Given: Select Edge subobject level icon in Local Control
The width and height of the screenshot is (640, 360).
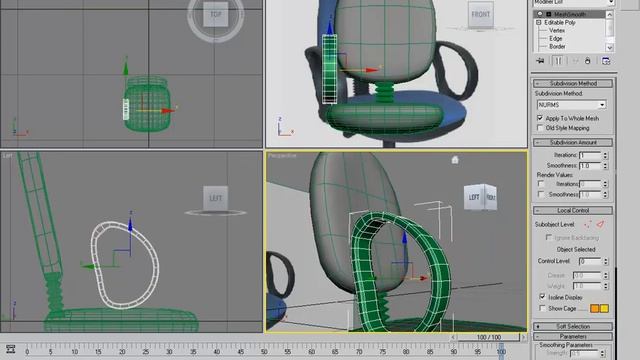Looking at the screenshot, I should 600,224.
